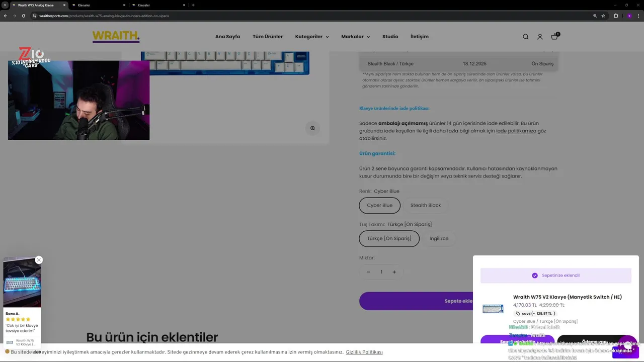Switch to the third Klavyeler tab
The image size is (644, 362).
point(158,5)
